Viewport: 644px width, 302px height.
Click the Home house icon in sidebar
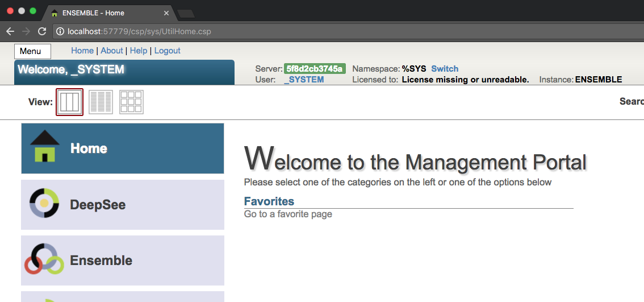pos(45,147)
